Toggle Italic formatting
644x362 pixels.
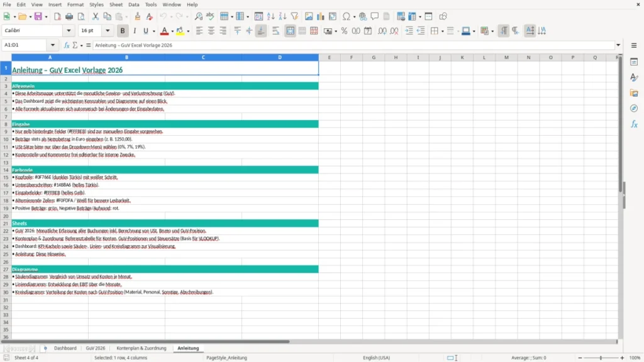[x=135, y=31]
